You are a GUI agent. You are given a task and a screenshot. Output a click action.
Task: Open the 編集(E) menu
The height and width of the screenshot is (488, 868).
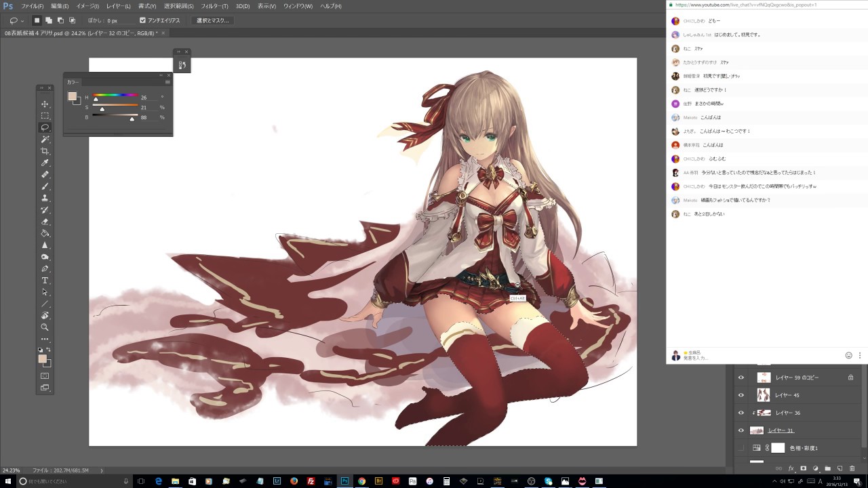[x=60, y=6]
